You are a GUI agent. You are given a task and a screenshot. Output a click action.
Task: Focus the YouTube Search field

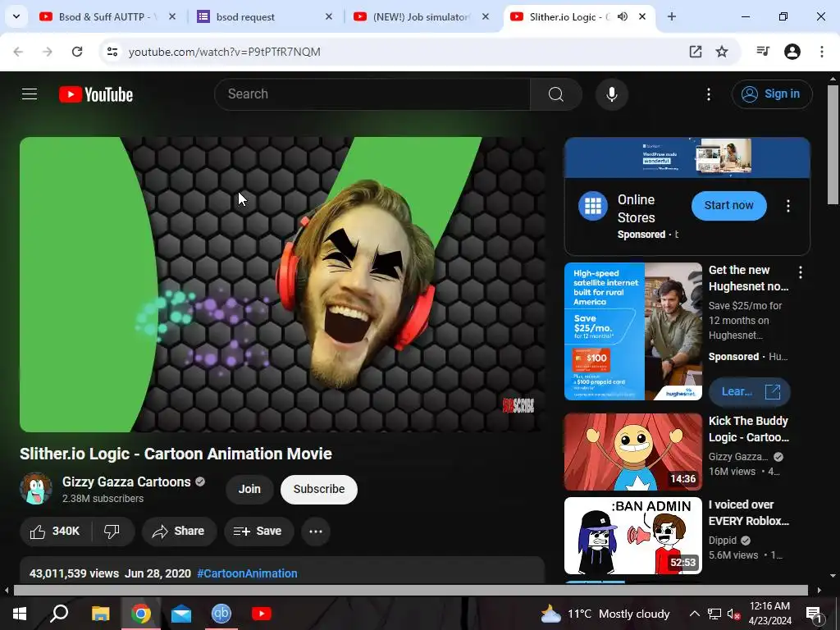point(373,94)
